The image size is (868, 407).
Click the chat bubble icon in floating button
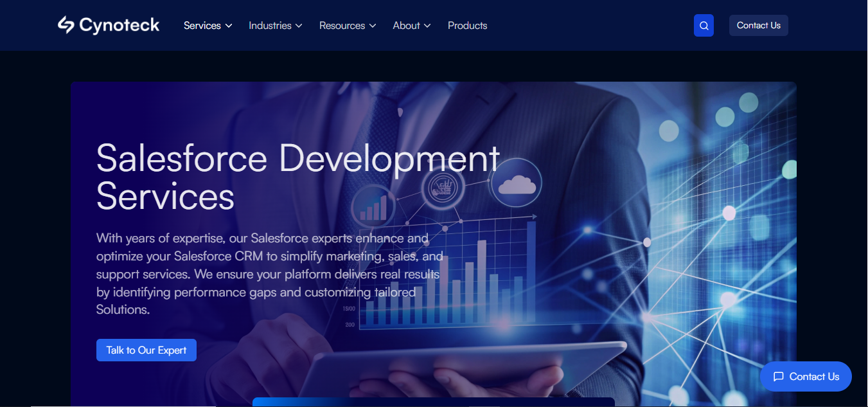click(778, 377)
